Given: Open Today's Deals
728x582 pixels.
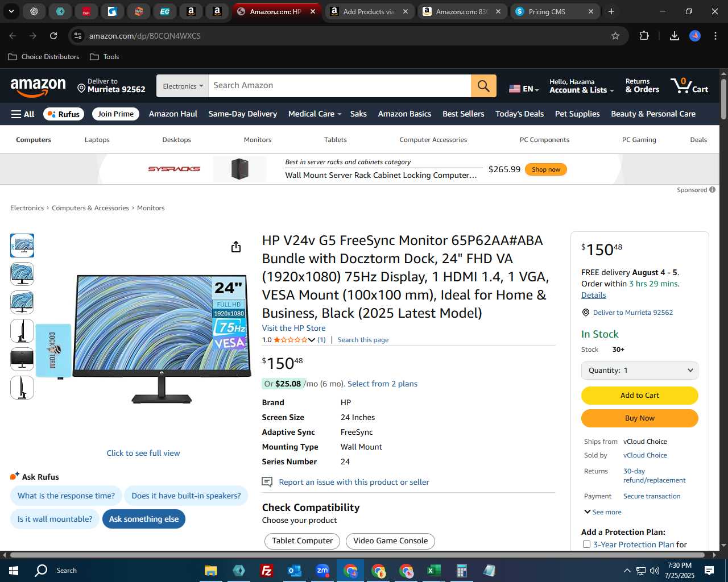Looking at the screenshot, I should tap(519, 114).
